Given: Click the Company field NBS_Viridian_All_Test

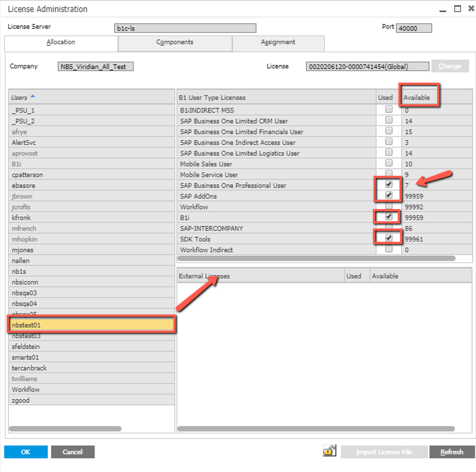Looking at the screenshot, I should [96, 67].
